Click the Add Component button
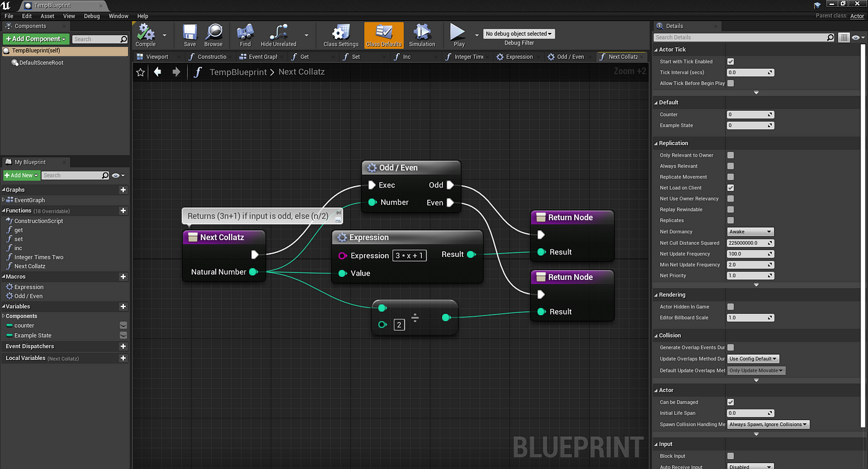The image size is (868, 469). 36,38
